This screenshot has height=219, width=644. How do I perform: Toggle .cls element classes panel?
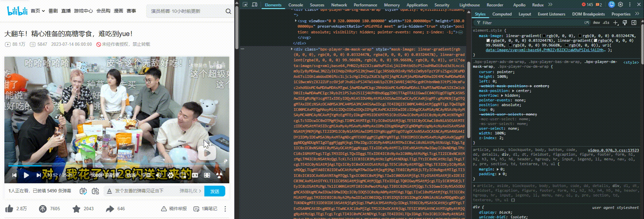(x=606, y=23)
